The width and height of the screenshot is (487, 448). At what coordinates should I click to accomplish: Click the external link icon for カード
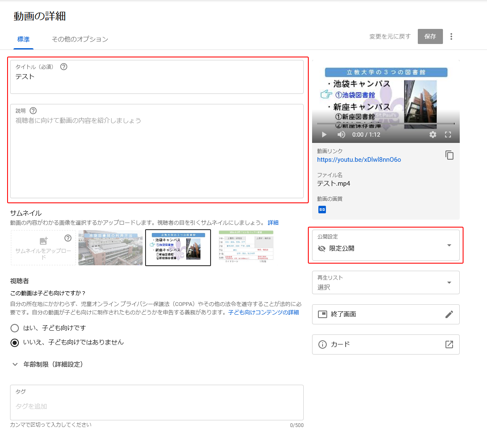(449, 344)
